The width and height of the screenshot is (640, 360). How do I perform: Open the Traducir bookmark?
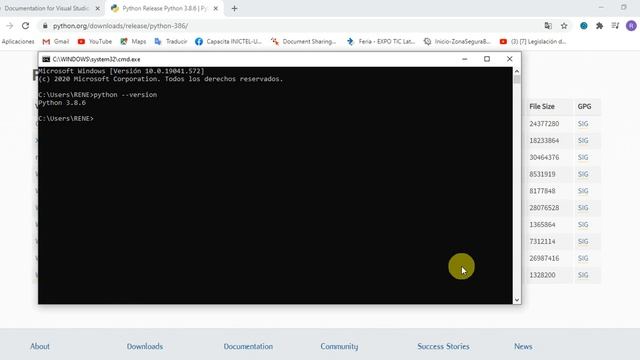[x=171, y=42]
